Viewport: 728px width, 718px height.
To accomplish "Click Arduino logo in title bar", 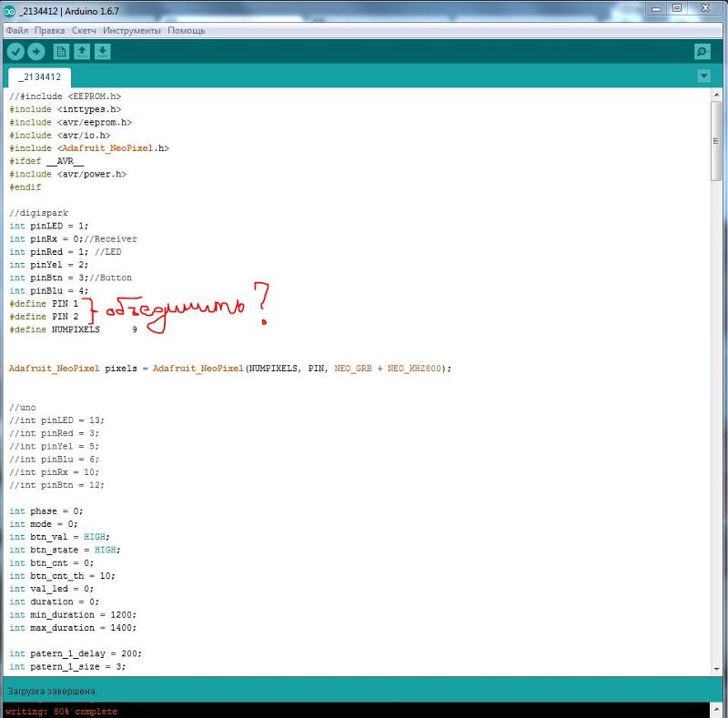I will tap(9, 9).
